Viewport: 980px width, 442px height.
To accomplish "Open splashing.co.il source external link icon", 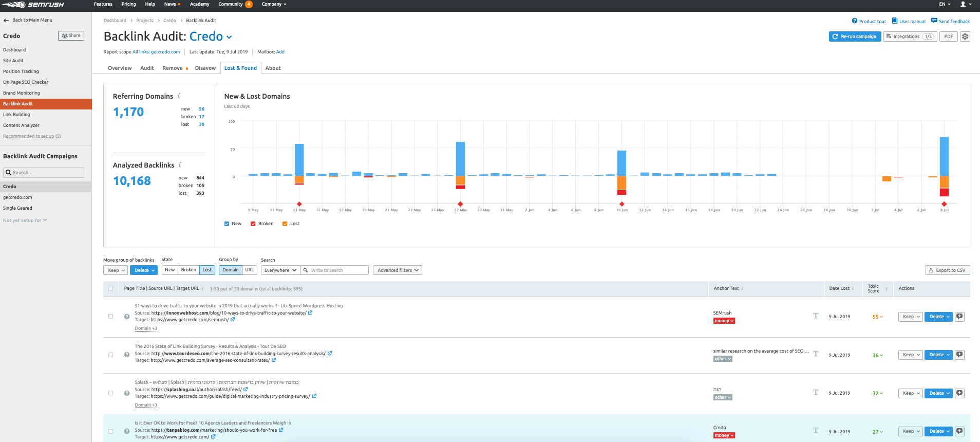I will click(x=246, y=389).
